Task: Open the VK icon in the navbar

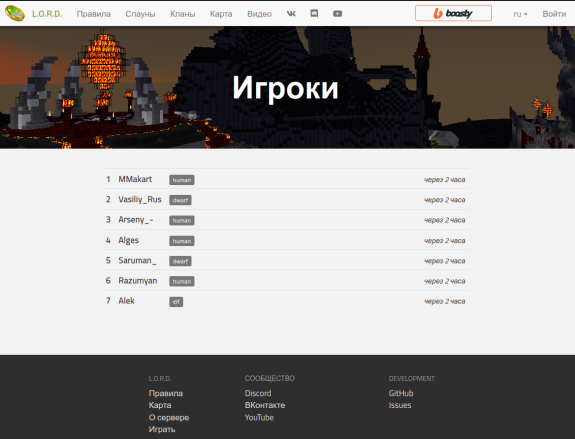Action: (x=291, y=14)
